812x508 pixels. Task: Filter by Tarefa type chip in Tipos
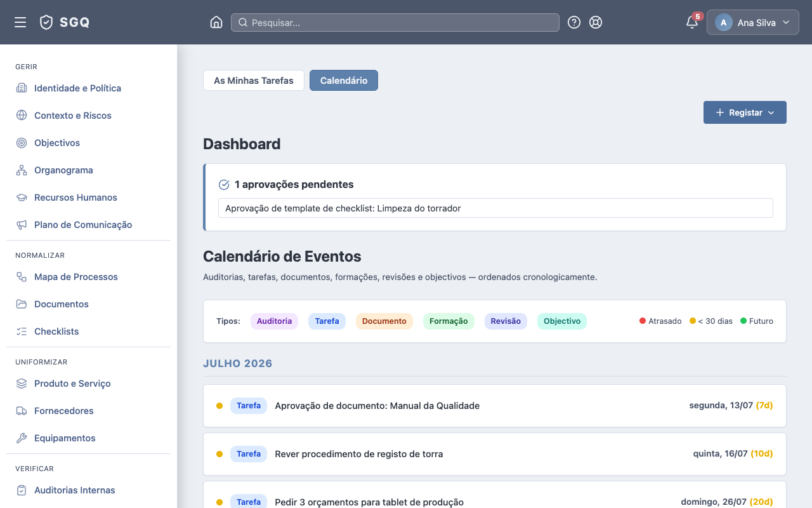(x=327, y=321)
